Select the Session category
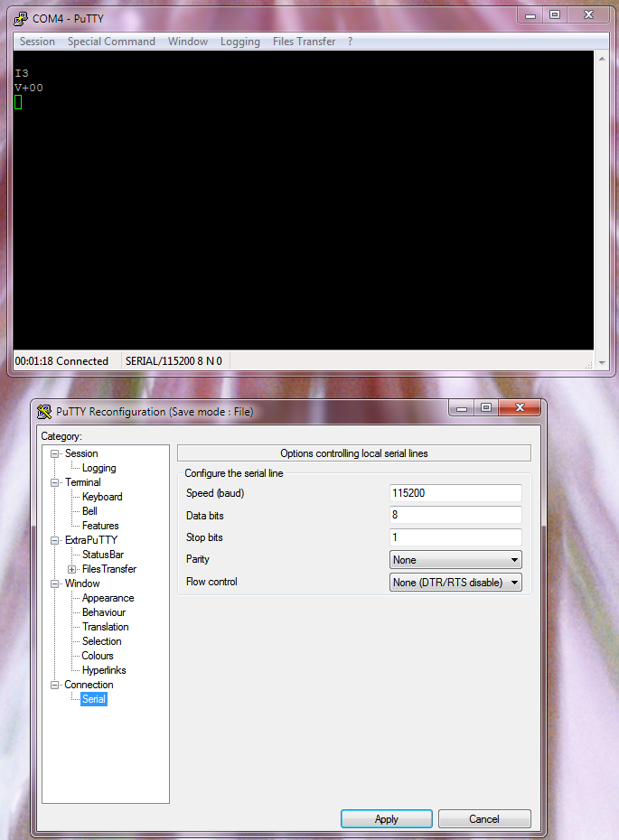The height and width of the screenshot is (840, 619). click(81, 453)
